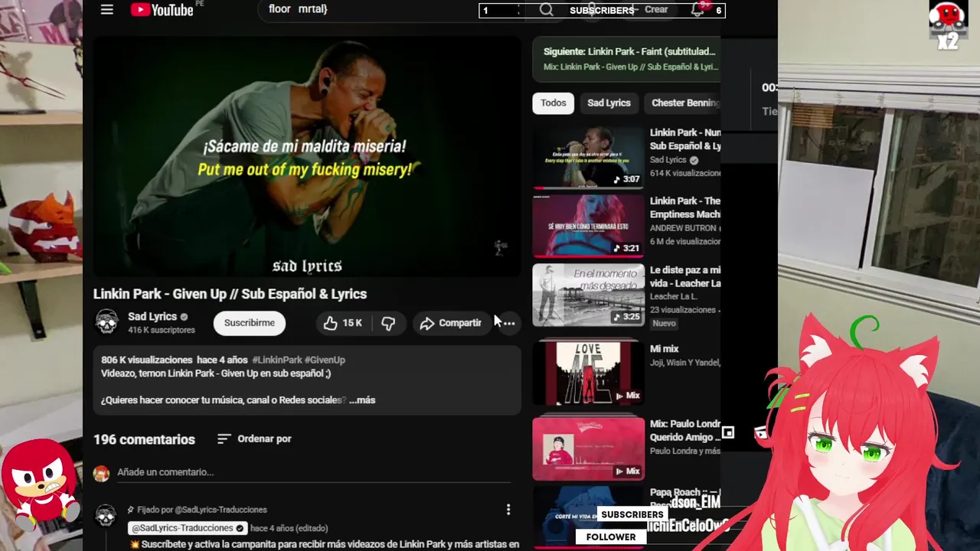Screen dimensions: 980x551
Task: Click your user avatar beside comment box
Action: 101,473
